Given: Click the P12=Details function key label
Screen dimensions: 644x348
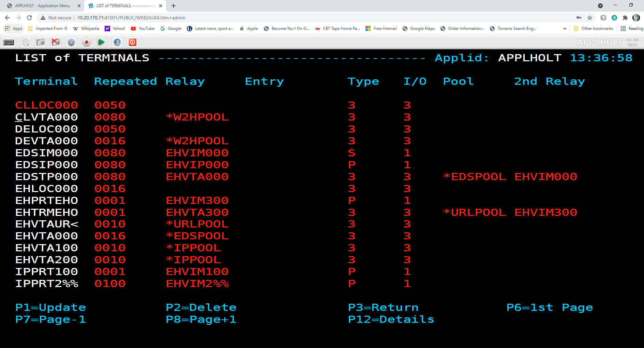Looking at the screenshot, I should point(391,319).
